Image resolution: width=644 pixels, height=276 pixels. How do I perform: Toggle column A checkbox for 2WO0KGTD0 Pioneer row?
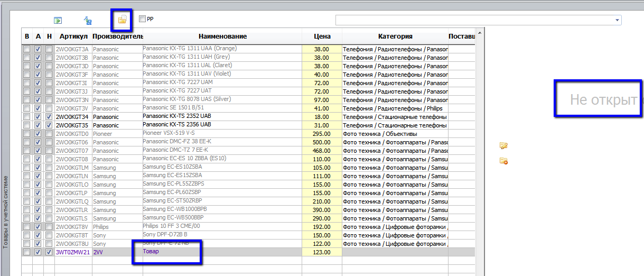(x=38, y=134)
